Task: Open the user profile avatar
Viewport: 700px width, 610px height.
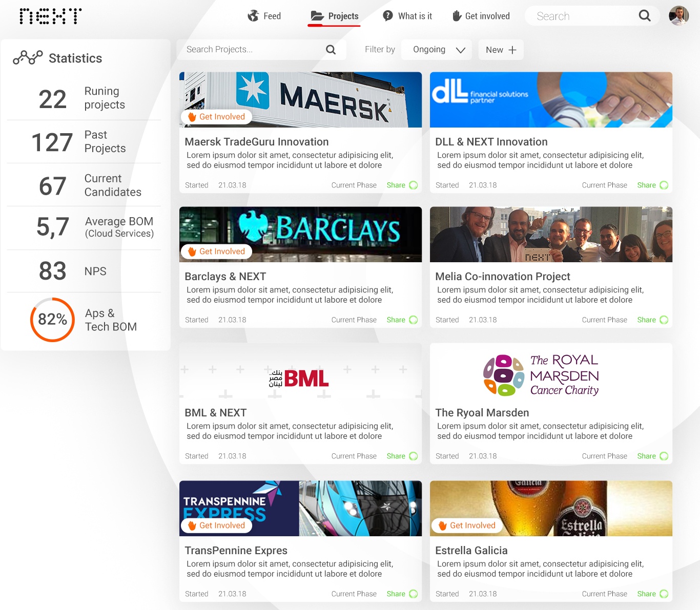Action: [x=678, y=16]
